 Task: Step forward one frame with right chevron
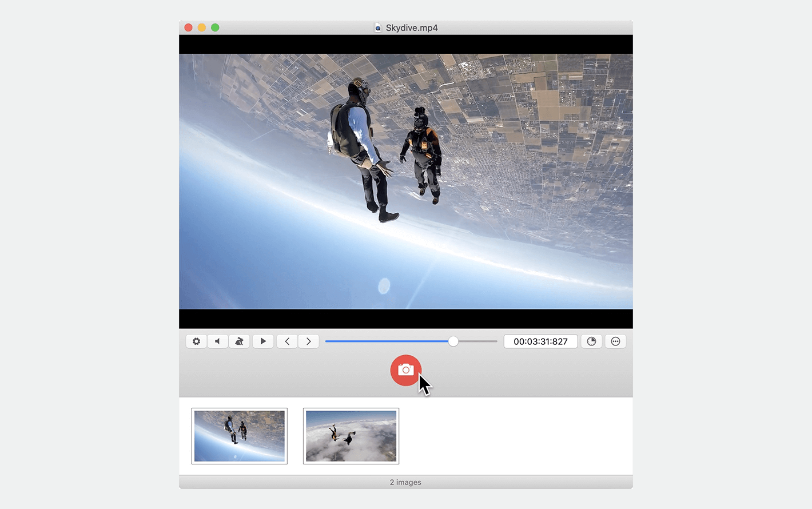(309, 341)
